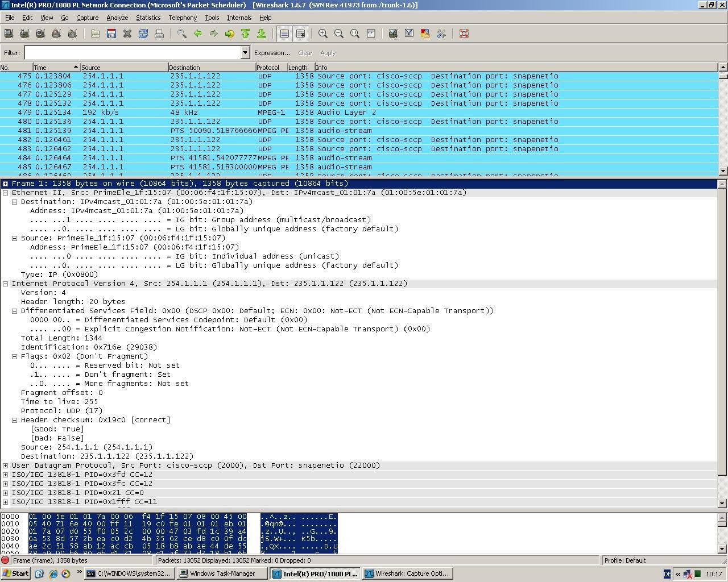Expand the Frame 1 tree node
Image resolution: width=728 pixels, height=582 pixels.
(6, 184)
